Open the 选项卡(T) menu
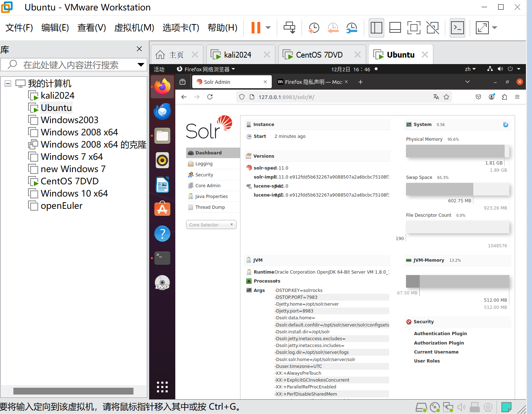 pos(181,28)
